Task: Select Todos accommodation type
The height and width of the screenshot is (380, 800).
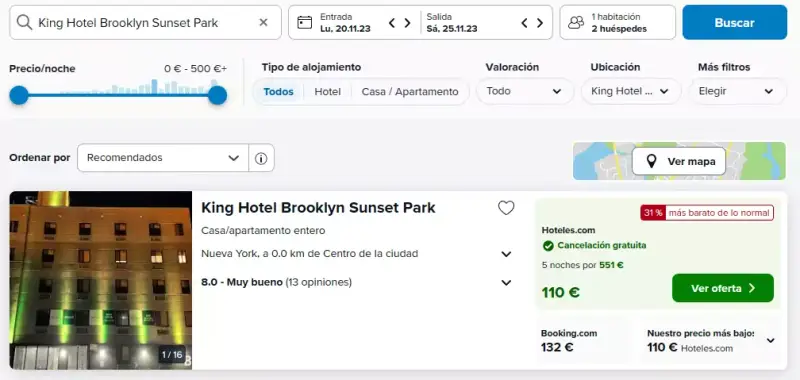Action: [x=279, y=92]
